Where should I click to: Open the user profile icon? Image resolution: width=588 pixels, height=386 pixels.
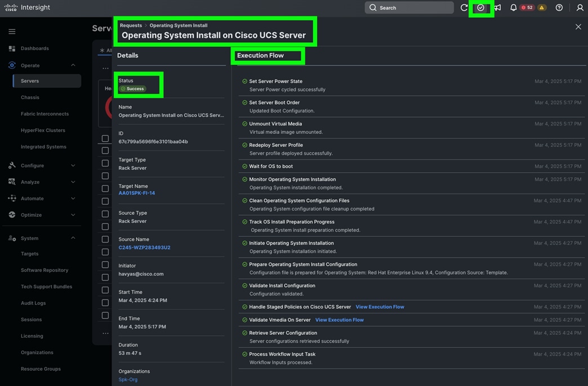[x=580, y=7]
